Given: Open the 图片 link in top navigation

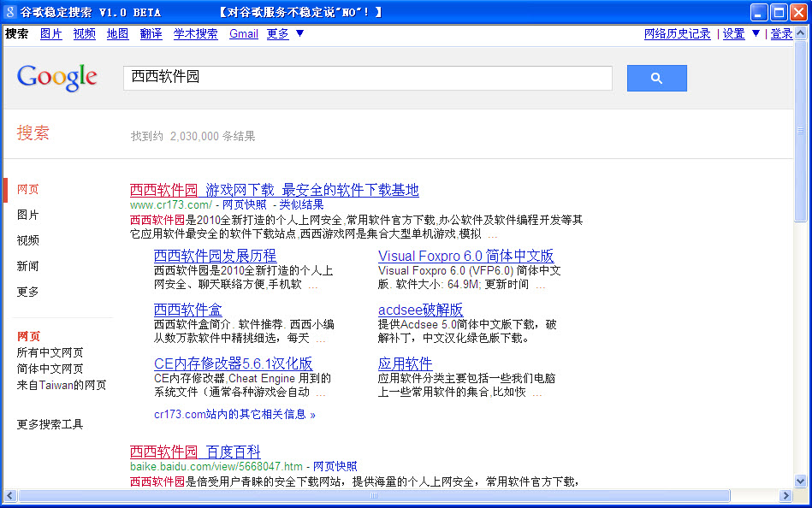Looking at the screenshot, I should (x=50, y=33).
